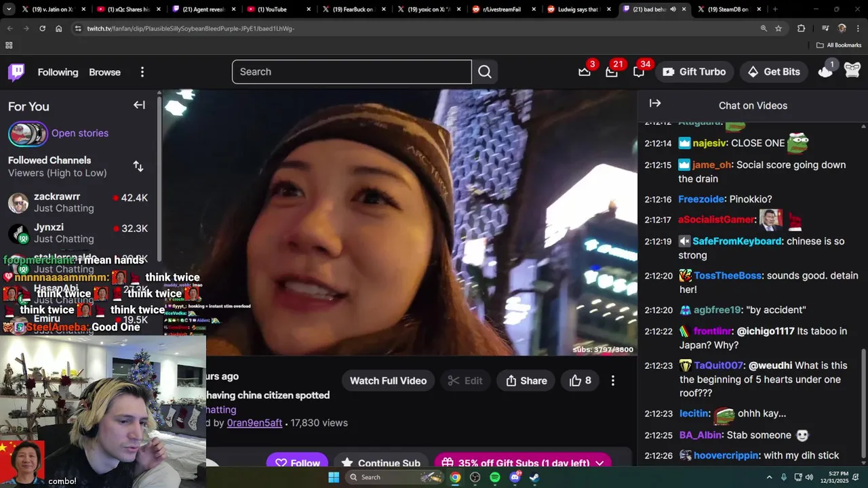Open the Following page
The height and width of the screenshot is (488, 868).
(x=58, y=72)
